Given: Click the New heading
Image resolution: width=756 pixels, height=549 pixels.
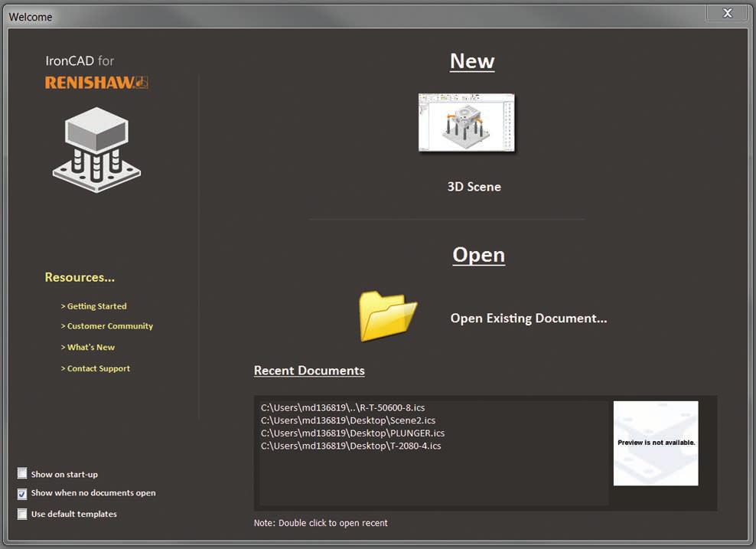Looking at the screenshot, I should 472,61.
